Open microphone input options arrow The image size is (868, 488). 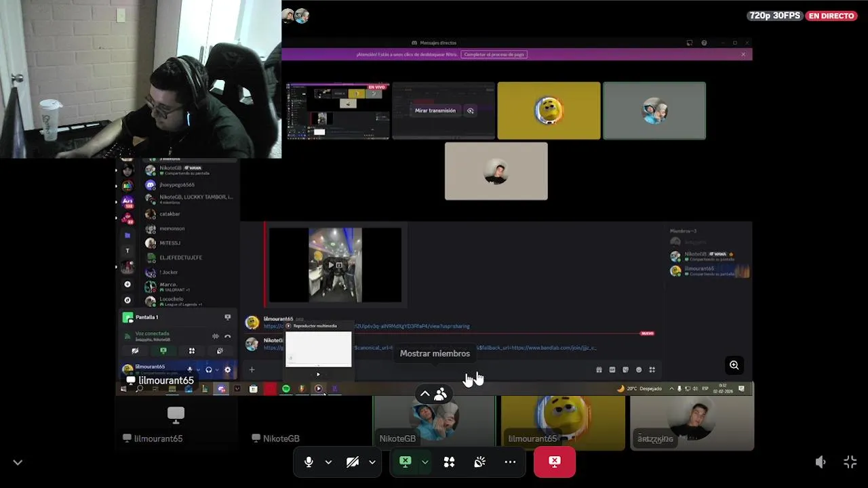click(328, 462)
